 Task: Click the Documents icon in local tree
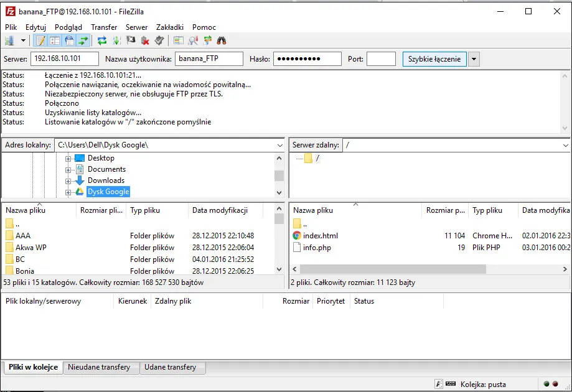(x=80, y=169)
